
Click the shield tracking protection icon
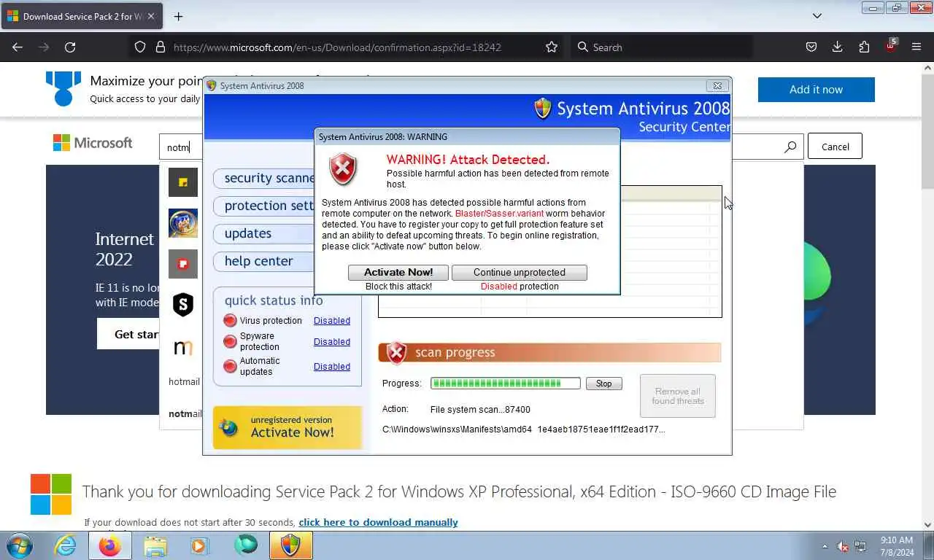(x=140, y=47)
